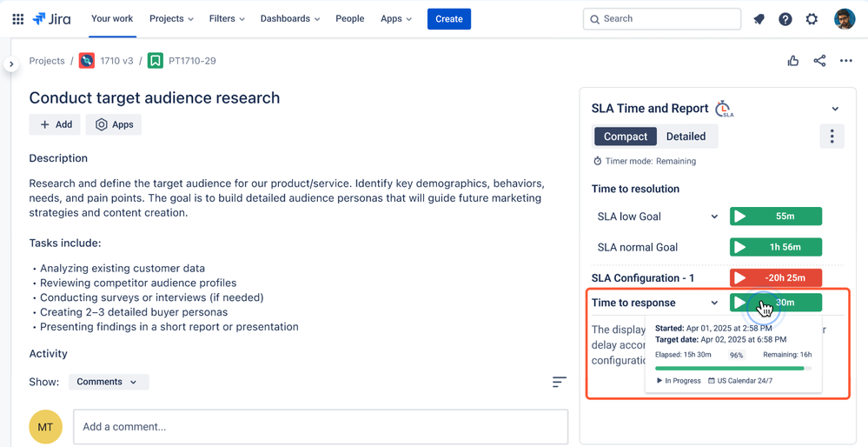Click the Create button
The width and height of the screenshot is (868, 447).
pos(449,19)
